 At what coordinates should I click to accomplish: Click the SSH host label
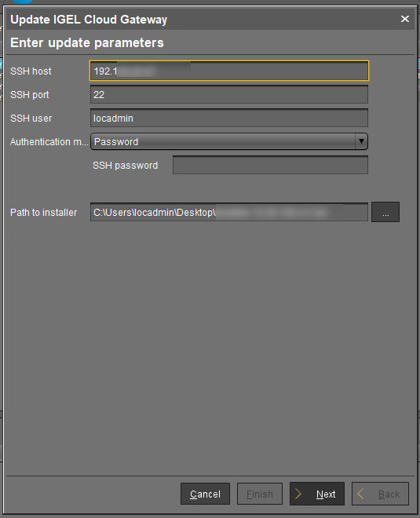pos(31,71)
